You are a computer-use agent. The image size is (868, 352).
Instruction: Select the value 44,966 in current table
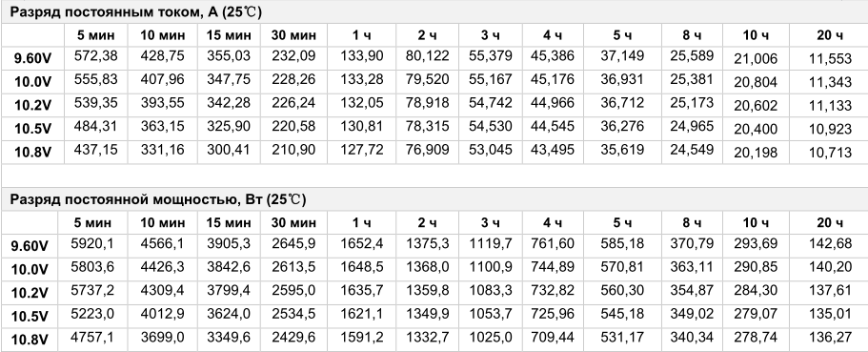(553, 103)
